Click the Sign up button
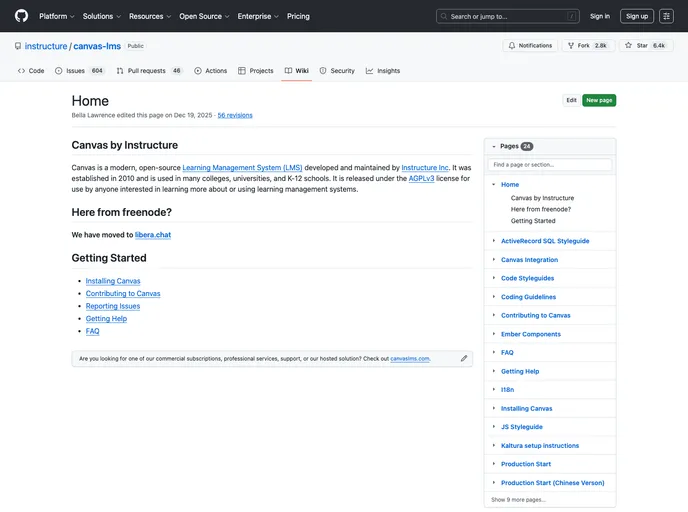The height and width of the screenshot is (512, 688). tap(637, 16)
